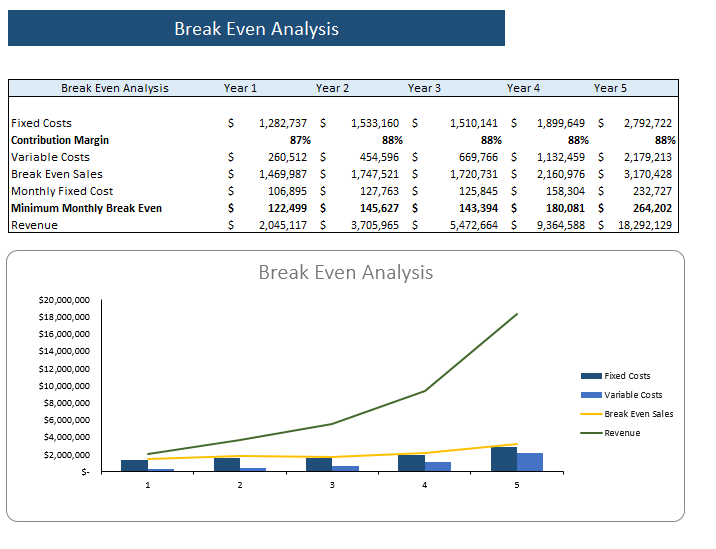
Task: Click the Year 1 column header
Action: [x=240, y=88]
